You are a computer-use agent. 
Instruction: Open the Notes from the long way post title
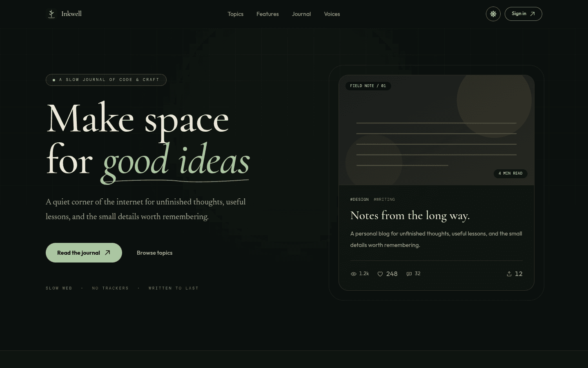(410, 215)
